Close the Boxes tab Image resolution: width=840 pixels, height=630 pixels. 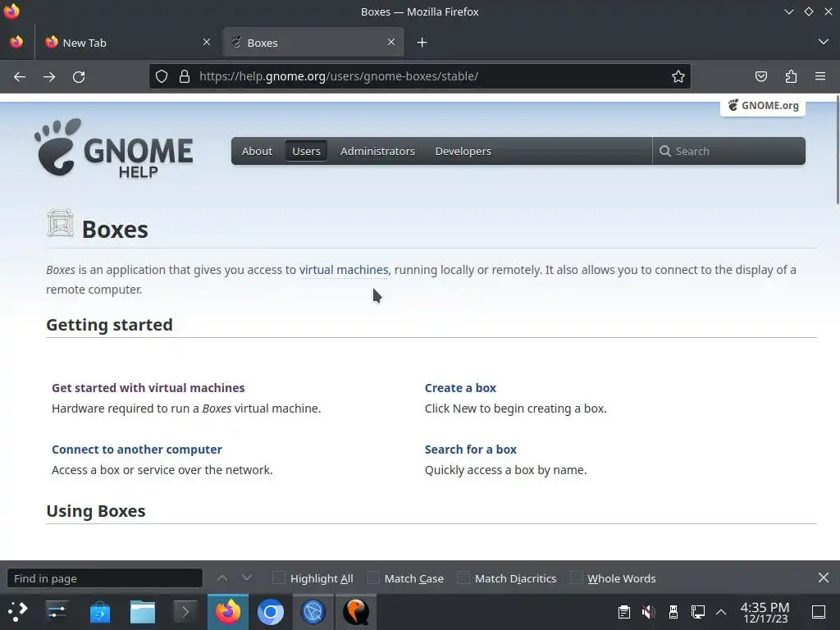[391, 42]
